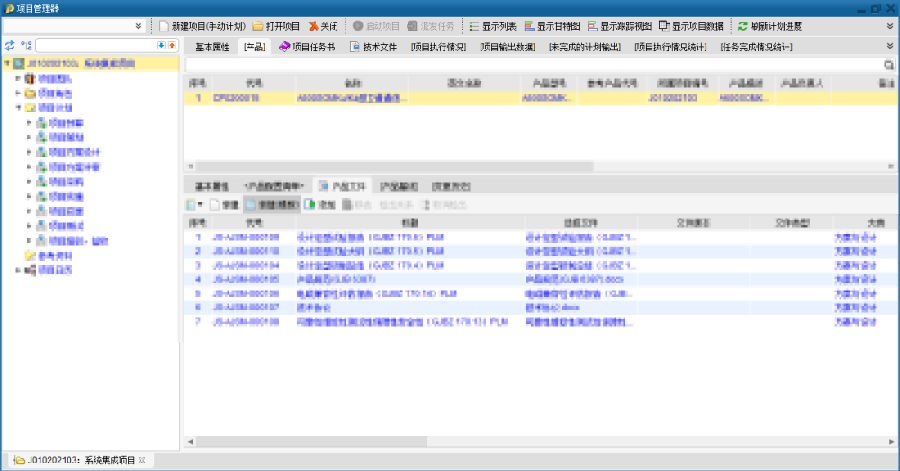Image resolution: width=900 pixels, height=471 pixels.
Task: Expand the 项目日历 node in the tree
Action: coord(18,270)
